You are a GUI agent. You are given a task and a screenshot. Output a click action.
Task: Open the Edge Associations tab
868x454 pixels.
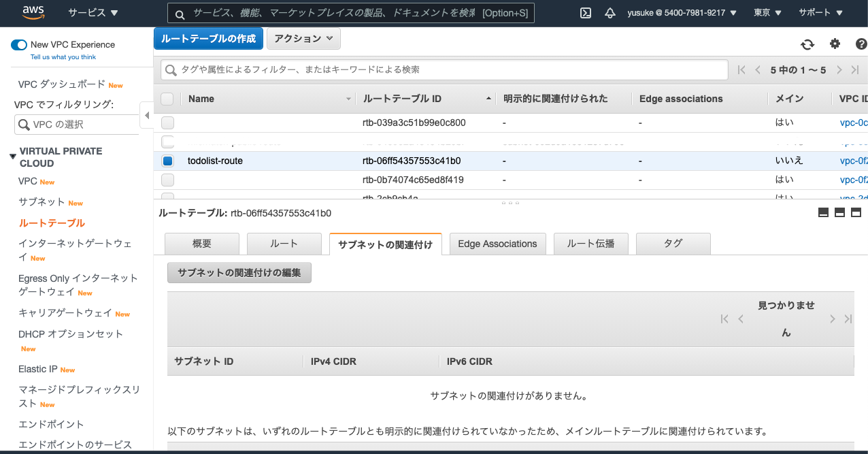point(497,244)
